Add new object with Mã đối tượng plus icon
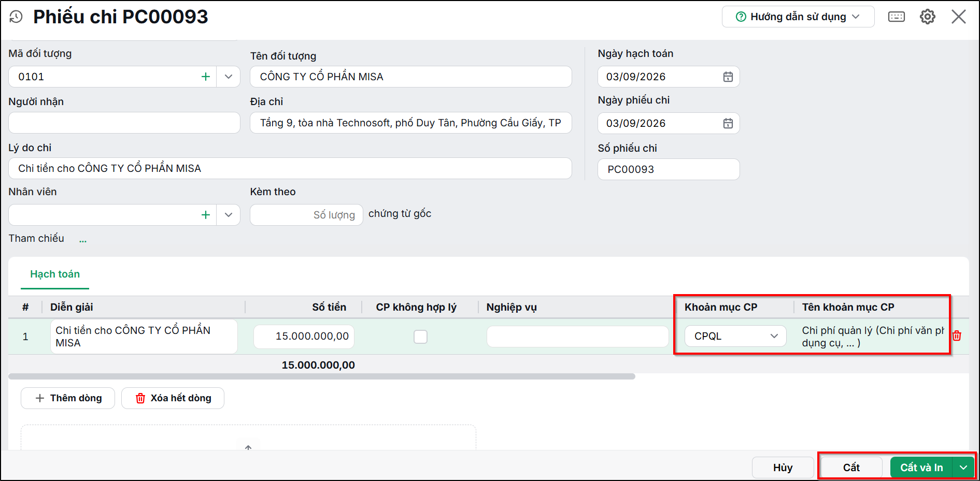This screenshot has width=980, height=481. point(206,77)
